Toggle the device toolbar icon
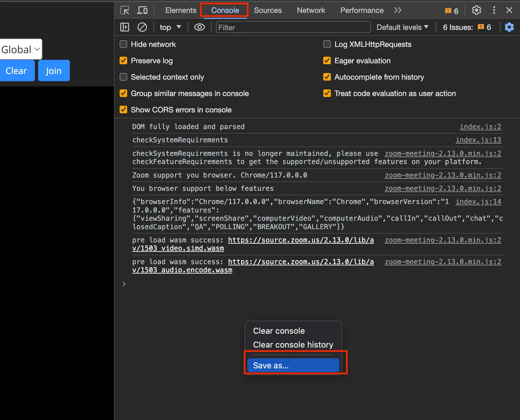The width and height of the screenshot is (520, 420). [x=142, y=10]
